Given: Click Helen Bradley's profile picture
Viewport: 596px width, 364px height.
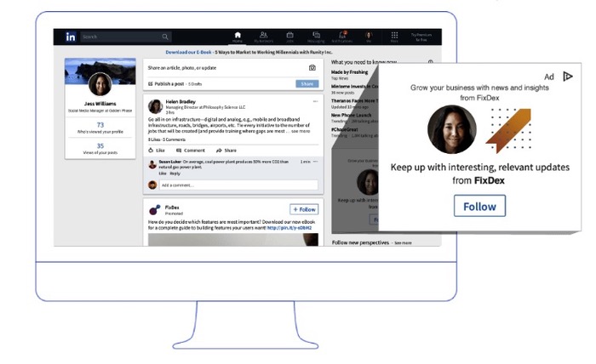Looking at the screenshot, I should pyautogui.click(x=155, y=106).
